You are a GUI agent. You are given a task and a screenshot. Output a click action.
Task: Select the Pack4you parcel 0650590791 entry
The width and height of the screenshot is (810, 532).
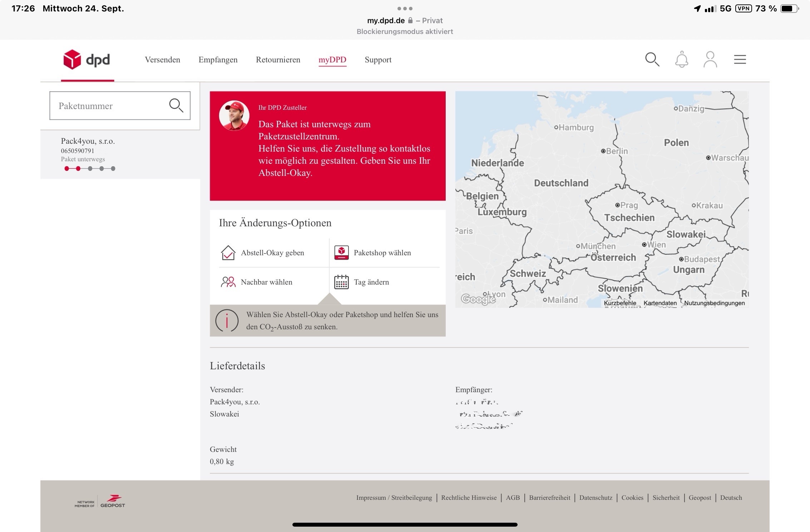point(120,154)
